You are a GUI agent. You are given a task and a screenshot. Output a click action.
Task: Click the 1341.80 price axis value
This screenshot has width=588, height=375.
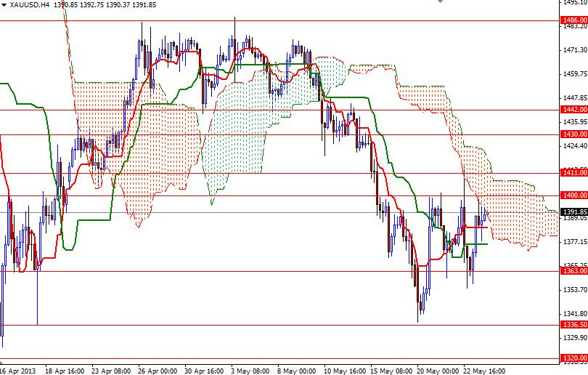pos(575,314)
